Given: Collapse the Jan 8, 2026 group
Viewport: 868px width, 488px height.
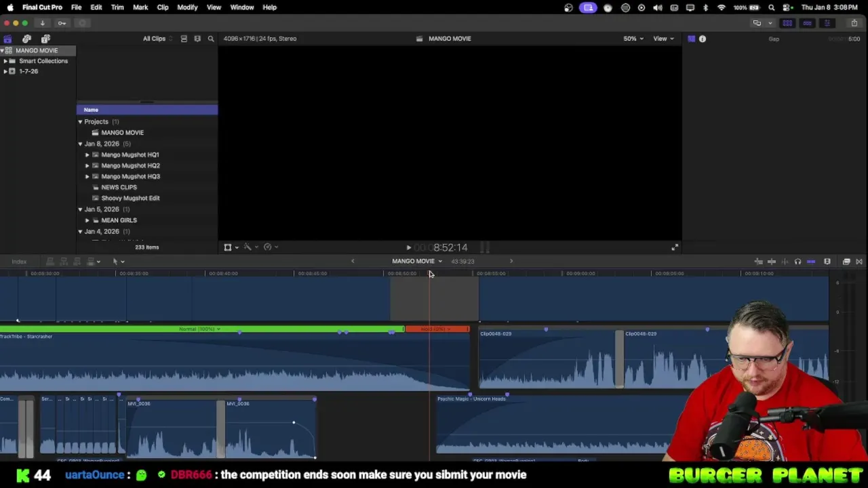Looking at the screenshot, I should (x=80, y=144).
